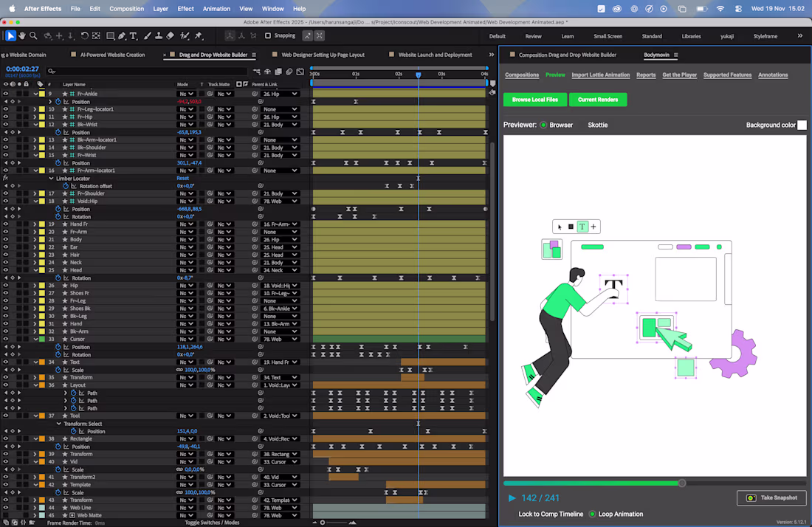The height and width of the screenshot is (527, 812).
Task: Select the Eraser tool
Action: tap(171, 35)
